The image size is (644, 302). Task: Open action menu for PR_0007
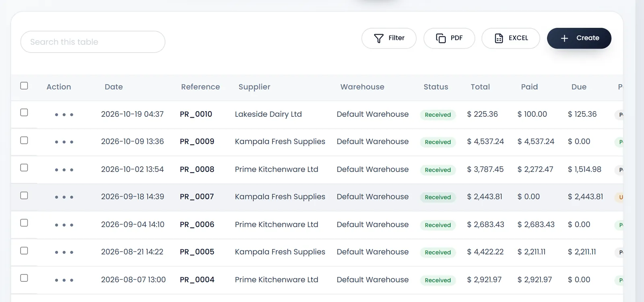click(64, 197)
